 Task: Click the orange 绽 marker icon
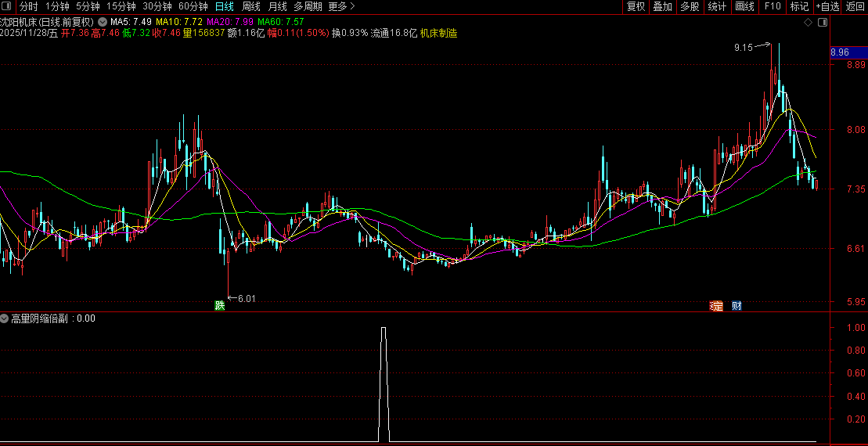(717, 305)
